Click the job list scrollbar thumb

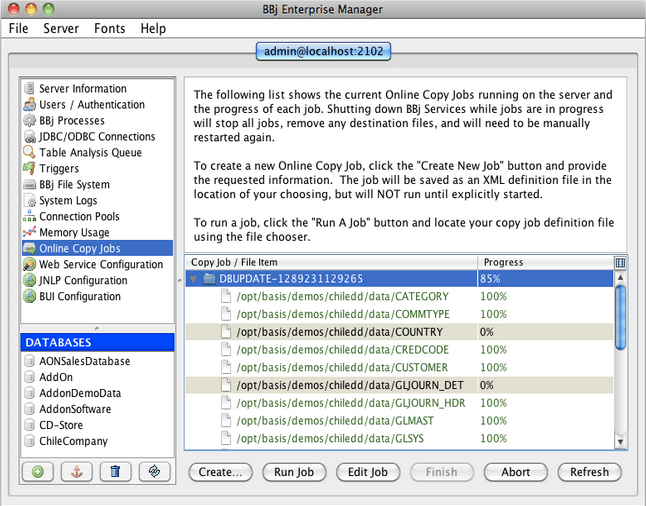[x=620, y=317]
